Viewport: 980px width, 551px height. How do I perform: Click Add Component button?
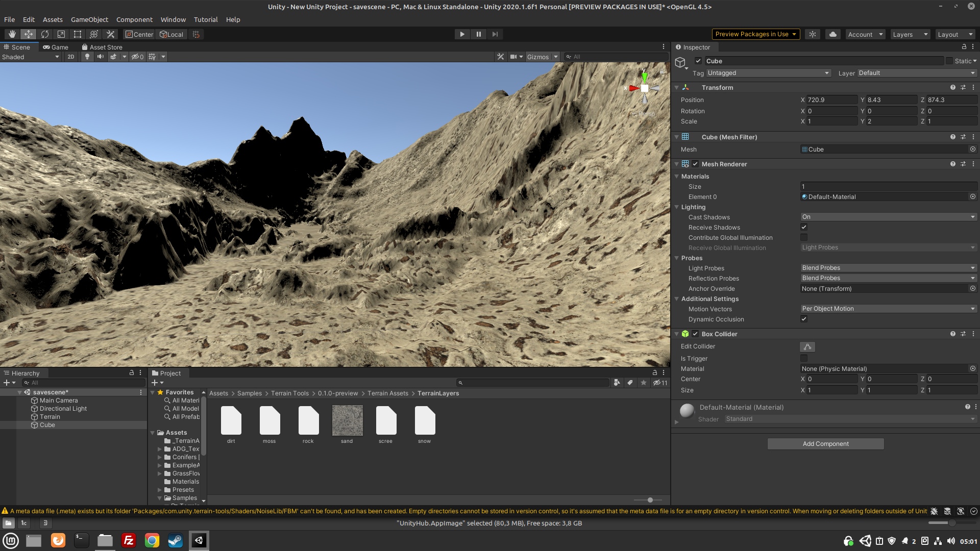pyautogui.click(x=826, y=444)
